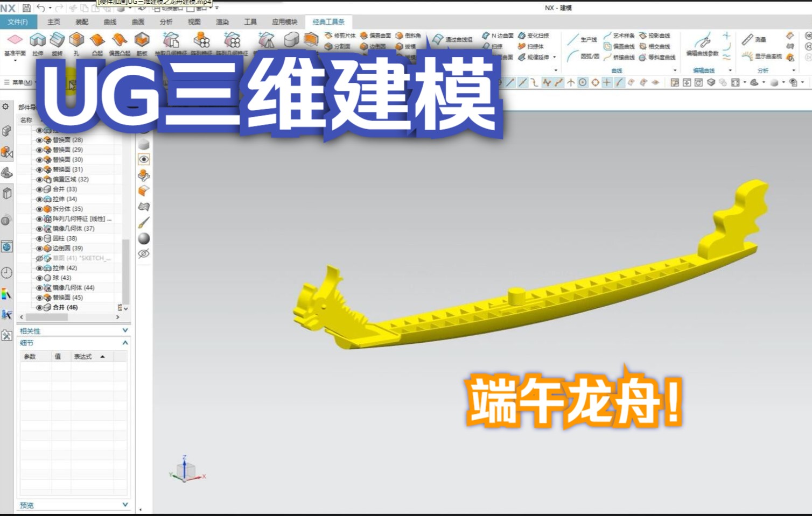The image size is (812, 516).
Task: Open the 文件(F) menu
Action: 18,22
